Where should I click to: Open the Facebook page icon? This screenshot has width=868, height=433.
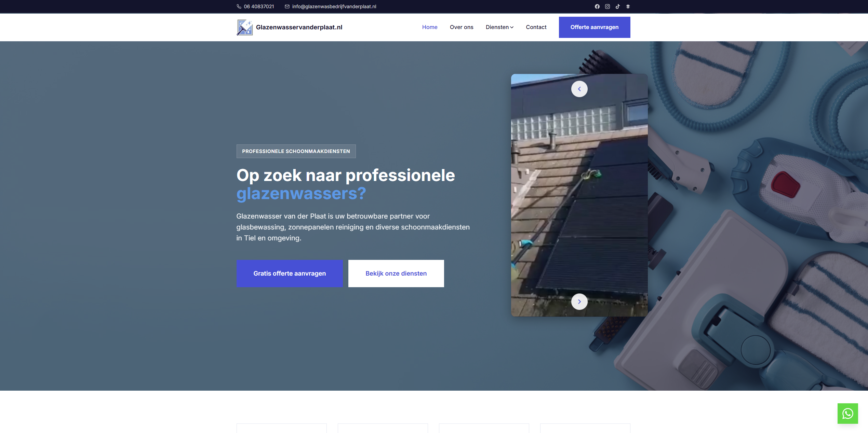click(597, 6)
